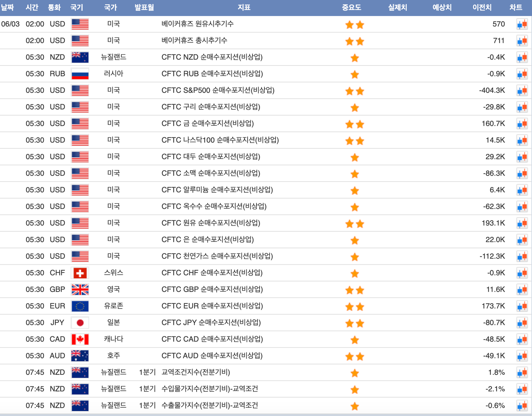Image resolution: width=532 pixels, height=416 pixels.
Task: Open CFTC GBP 순매수포지션(비상업) indicator
Action: click(x=212, y=289)
